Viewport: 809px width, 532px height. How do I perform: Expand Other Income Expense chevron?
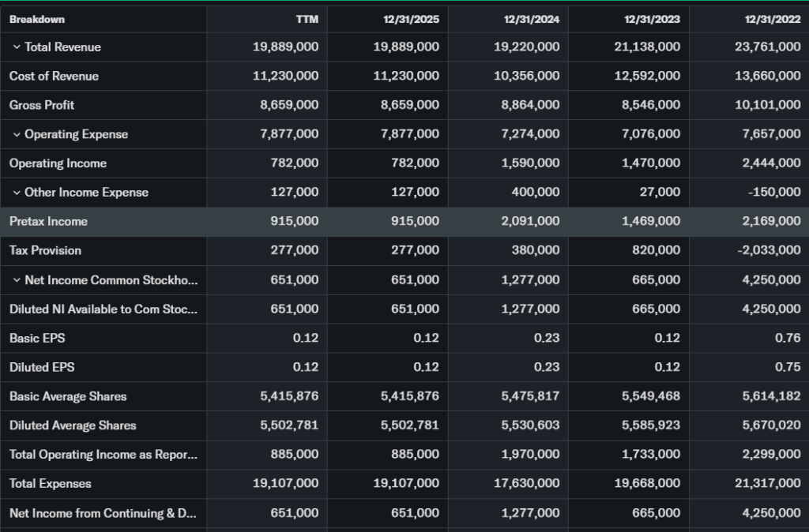[x=16, y=193]
